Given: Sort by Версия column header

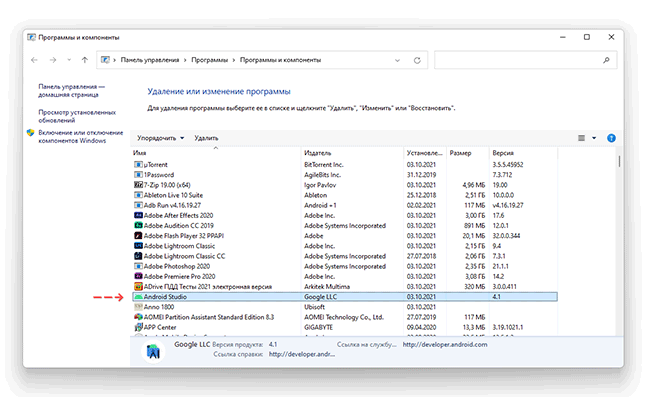Looking at the screenshot, I should pyautogui.click(x=503, y=153).
